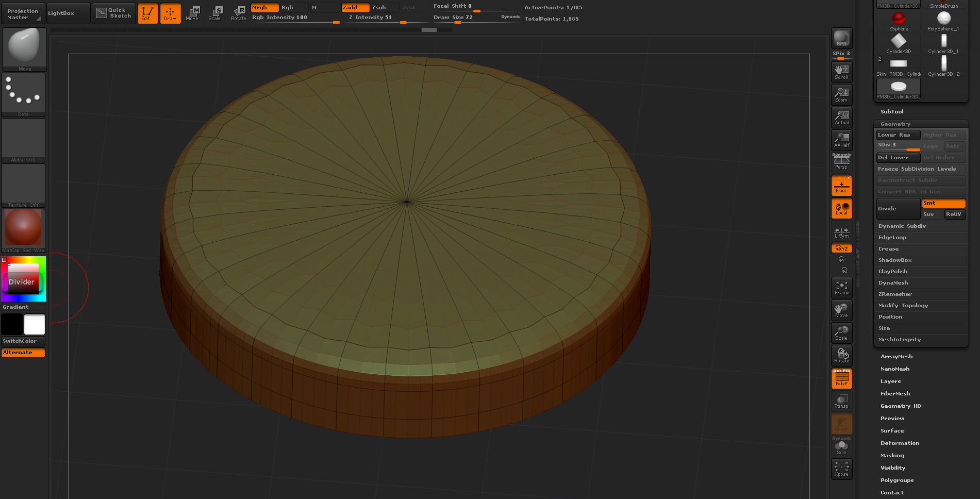980x499 pixels.
Task: Click the BPR render icon
Action: tap(841, 38)
